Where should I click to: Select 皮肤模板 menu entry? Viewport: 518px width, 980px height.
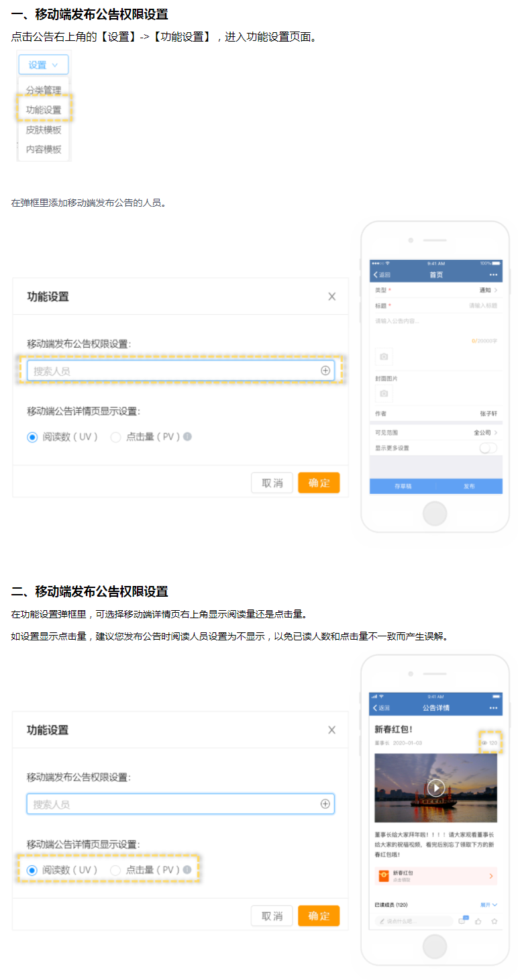44,130
